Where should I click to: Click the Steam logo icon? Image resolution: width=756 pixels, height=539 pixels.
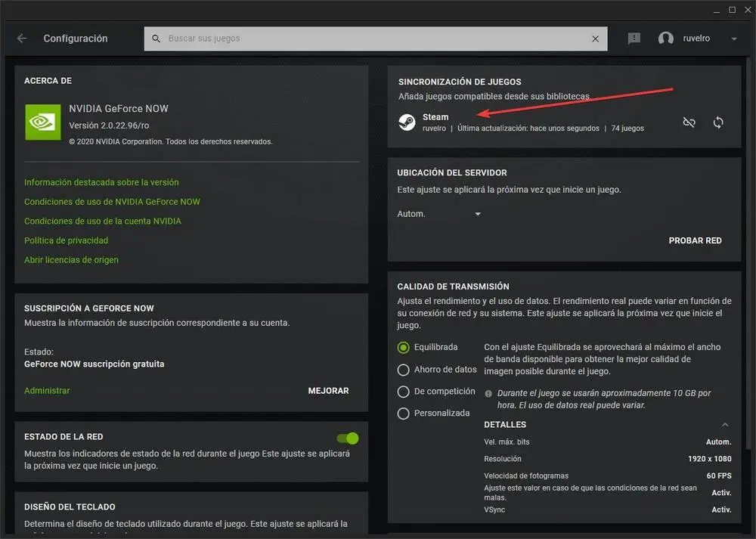[407, 122]
